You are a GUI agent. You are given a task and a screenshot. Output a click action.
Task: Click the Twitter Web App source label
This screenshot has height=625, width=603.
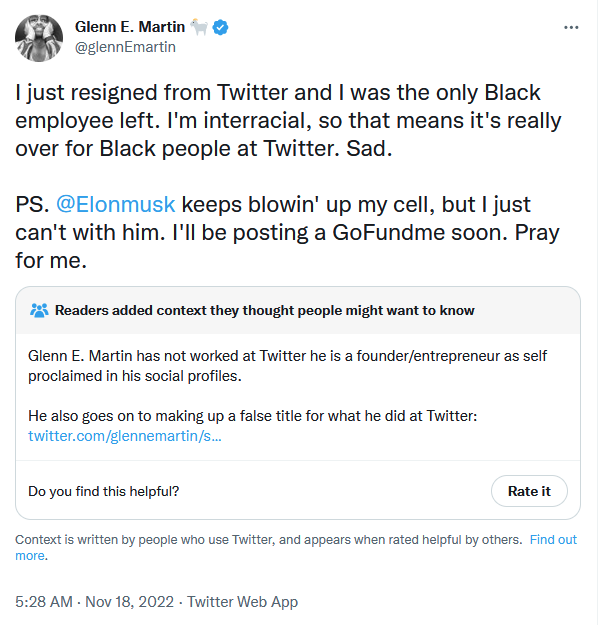(x=242, y=602)
